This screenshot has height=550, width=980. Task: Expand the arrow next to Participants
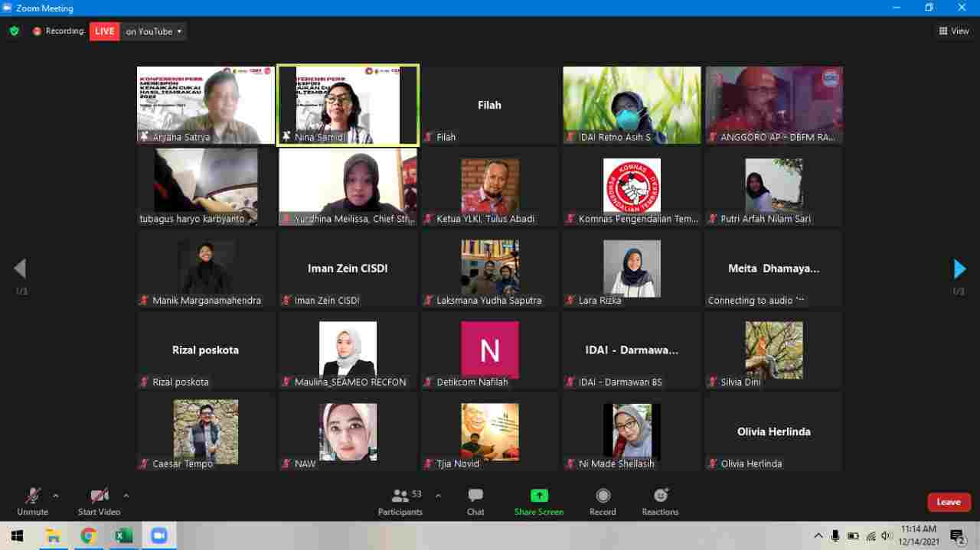coord(438,496)
